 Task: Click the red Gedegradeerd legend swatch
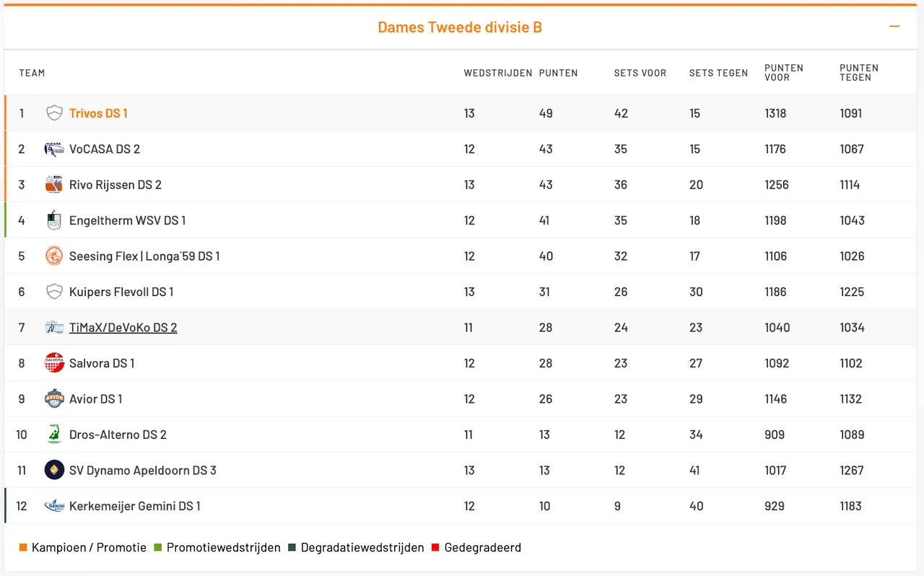[x=435, y=548]
